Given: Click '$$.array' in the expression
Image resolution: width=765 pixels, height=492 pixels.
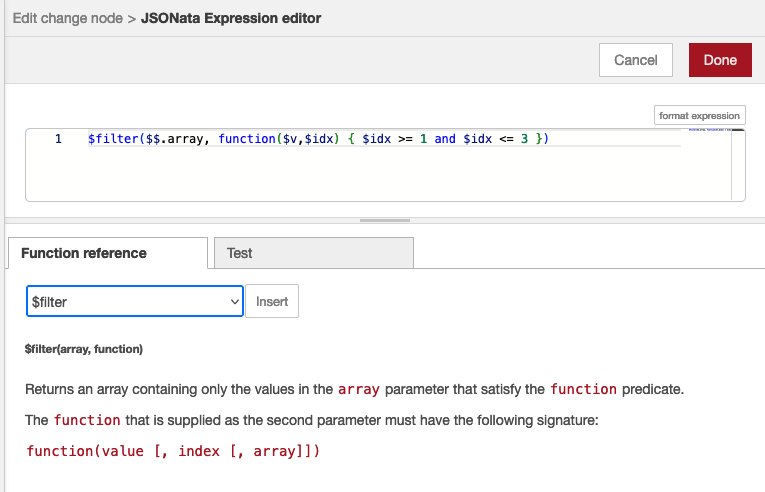Looking at the screenshot, I should [x=174, y=139].
